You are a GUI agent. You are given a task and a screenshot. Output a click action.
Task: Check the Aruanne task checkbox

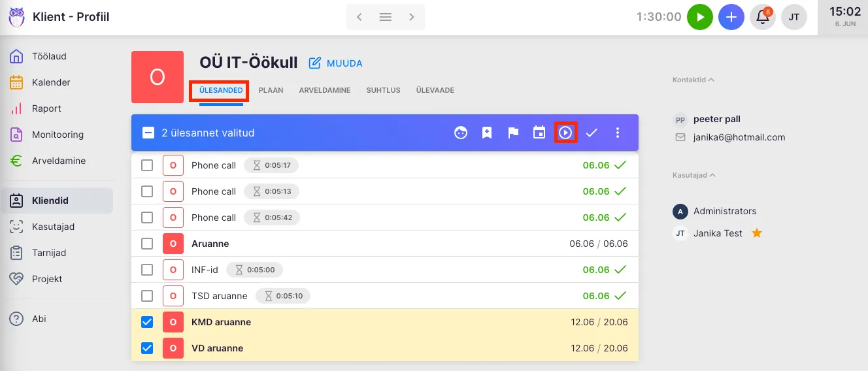[147, 244]
